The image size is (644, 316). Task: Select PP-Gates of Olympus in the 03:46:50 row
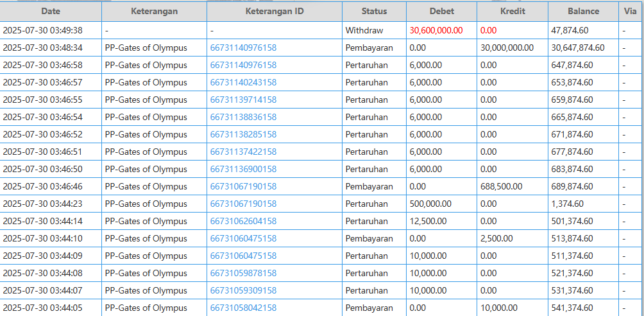click(146, 169)
